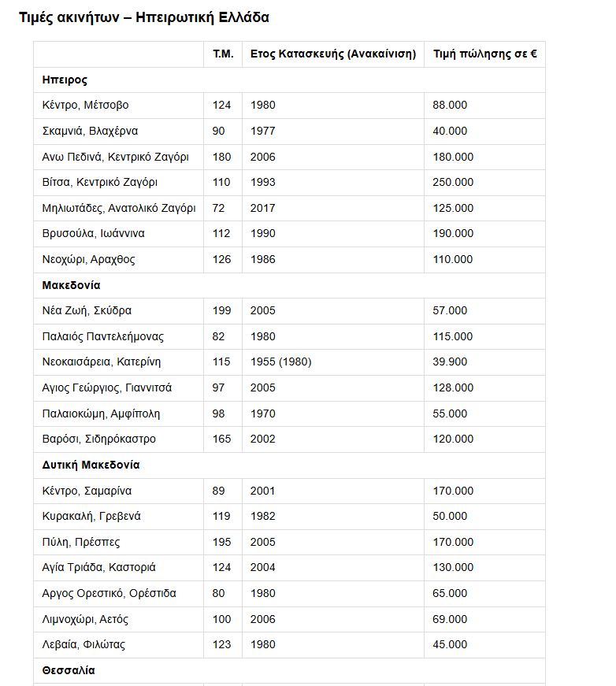Screen dimensions: 616x686
Task: Click price 120.000 for Βαρόσι, Σιδηρόκαστρο
Action: (x=454, y=439)
